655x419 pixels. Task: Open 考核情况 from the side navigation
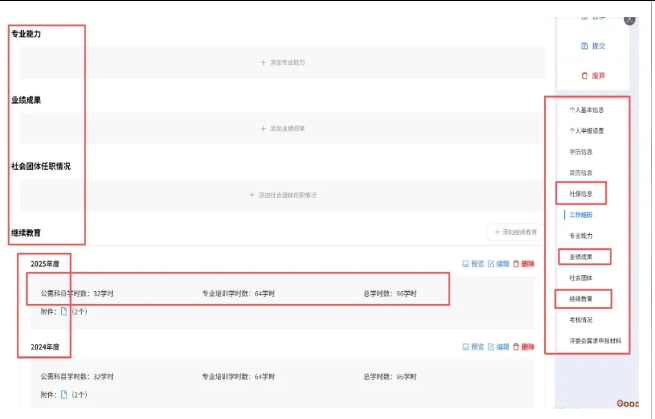click(581, 320)
